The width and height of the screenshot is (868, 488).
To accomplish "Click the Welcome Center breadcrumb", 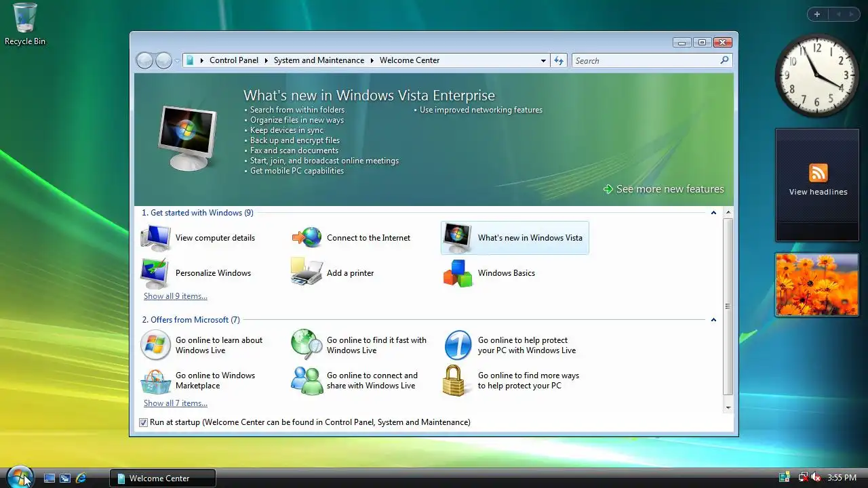I will point(410,60).
